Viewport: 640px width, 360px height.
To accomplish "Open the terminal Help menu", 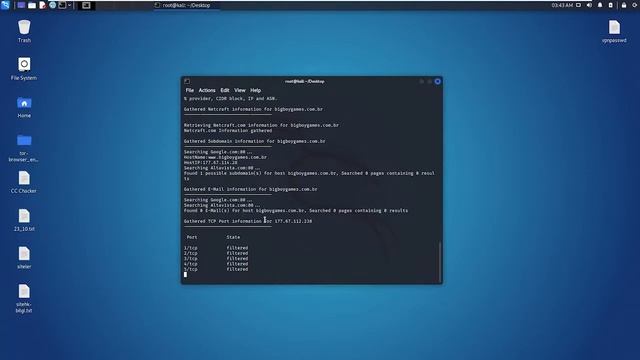I will [x=256, y=90].
